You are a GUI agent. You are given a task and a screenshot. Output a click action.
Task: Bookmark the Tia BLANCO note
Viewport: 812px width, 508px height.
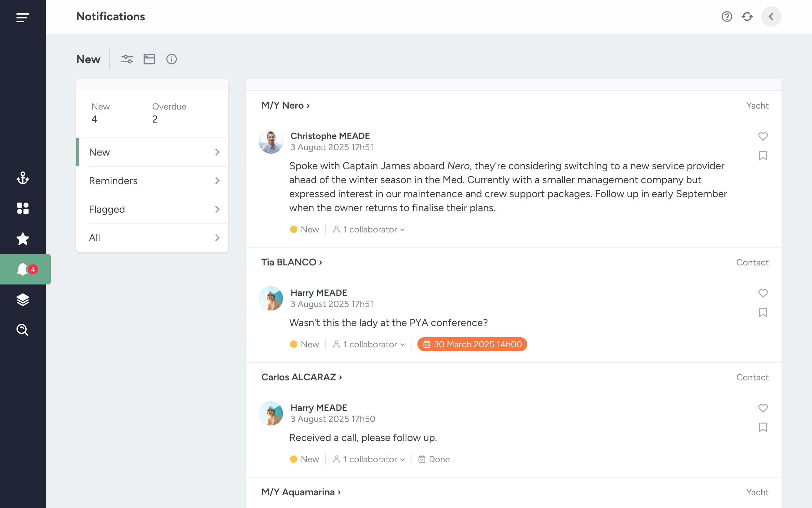(x=763, y=312)
